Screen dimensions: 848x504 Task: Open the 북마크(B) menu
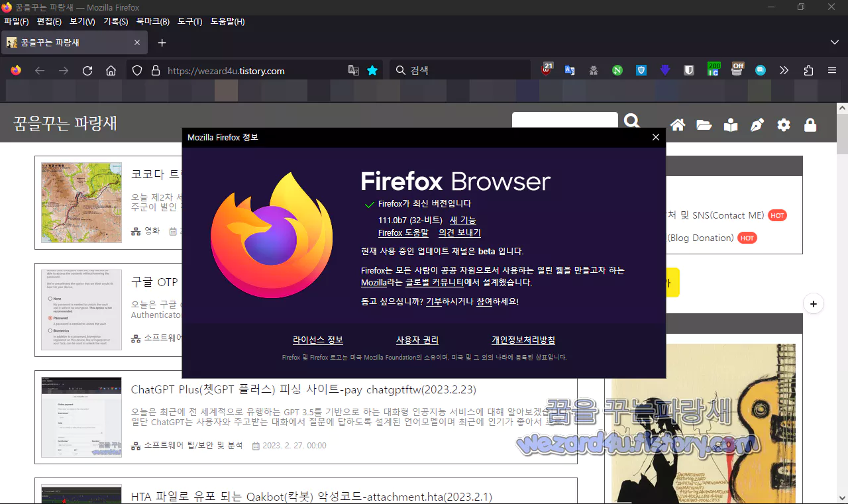(153, 21)
